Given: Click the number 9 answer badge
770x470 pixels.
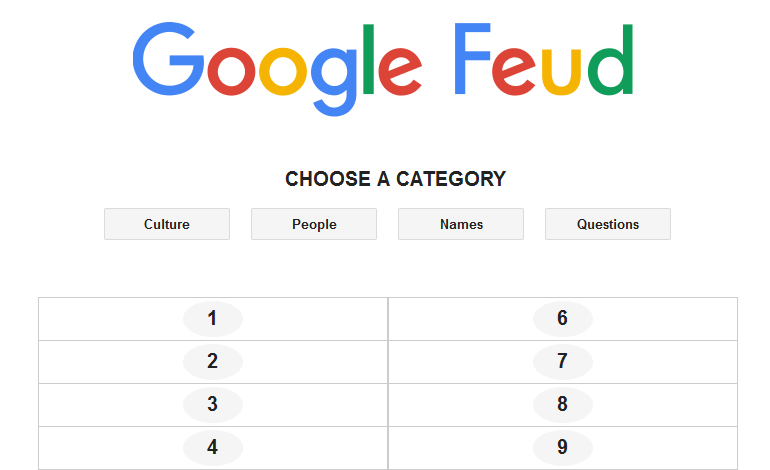Looking at the screenshot, I should tap(563, 447).
